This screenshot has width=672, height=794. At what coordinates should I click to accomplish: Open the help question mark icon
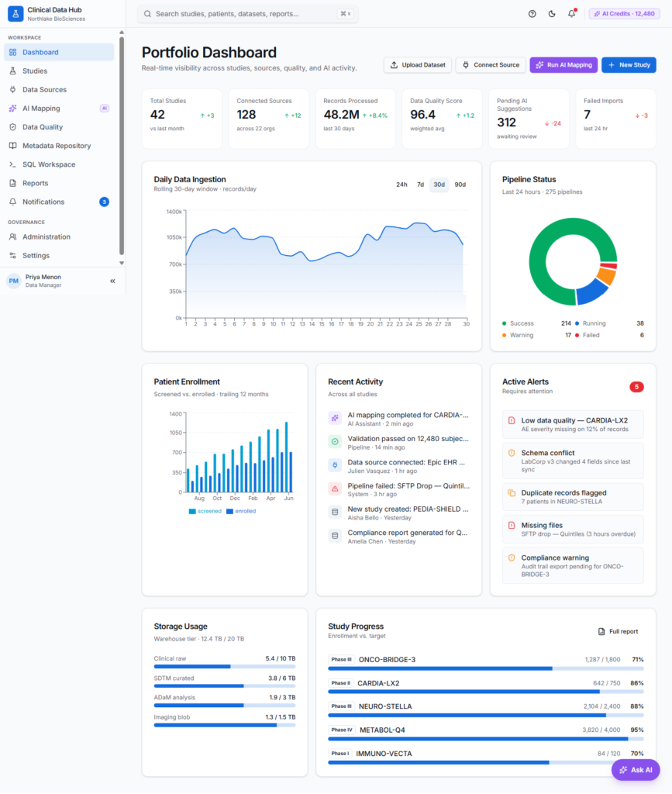coord(532,14)
